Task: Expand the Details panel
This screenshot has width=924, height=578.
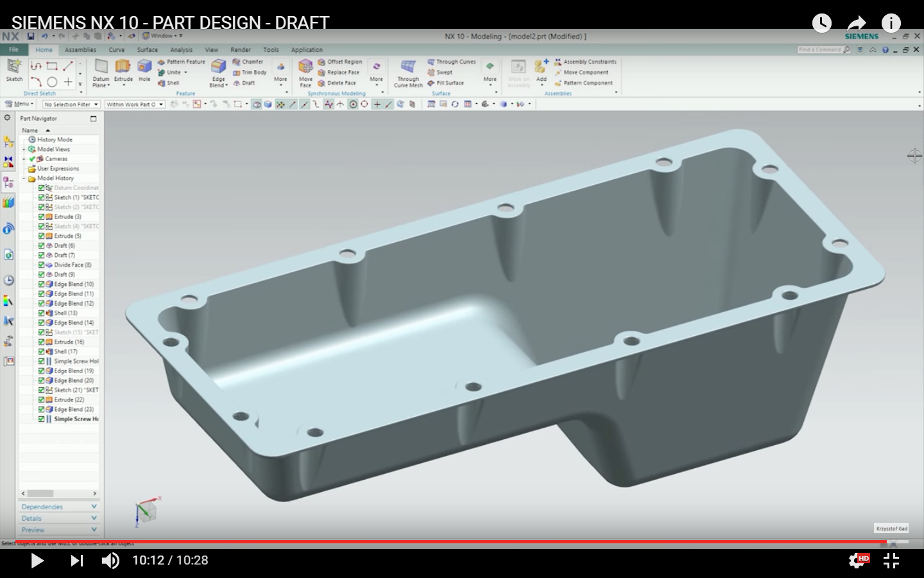Action: (58, 518)
